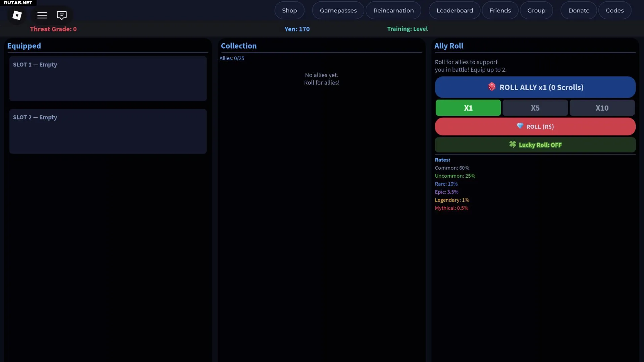Open the chat bubble icon
The height and width of the screenshot is (362, 644).
tap(62, 15)
